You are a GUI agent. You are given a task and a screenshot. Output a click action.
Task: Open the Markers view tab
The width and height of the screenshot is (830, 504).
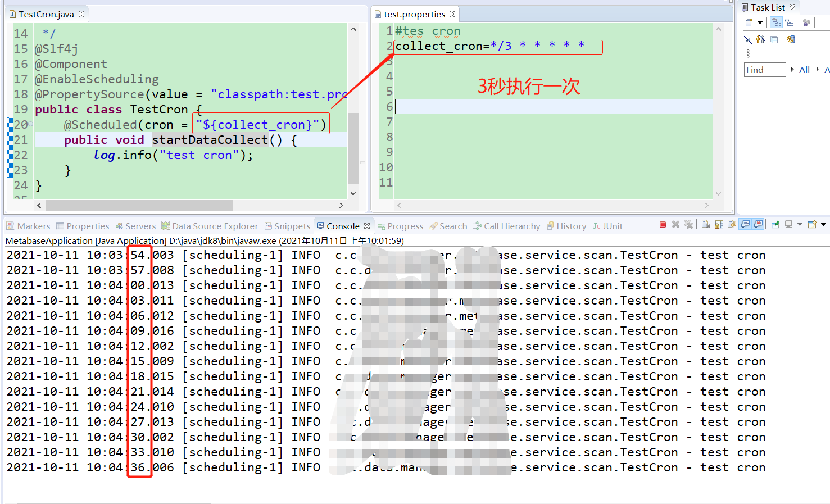tap(28, 226)
